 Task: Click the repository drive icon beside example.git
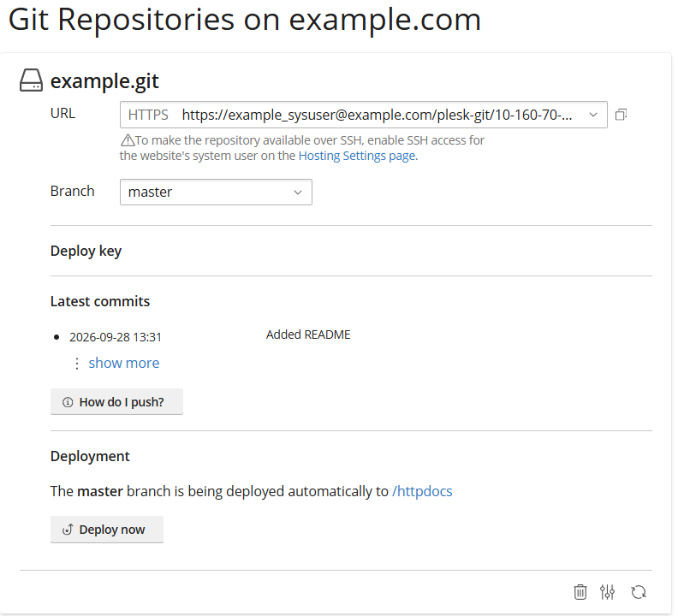tap(31, 80)
